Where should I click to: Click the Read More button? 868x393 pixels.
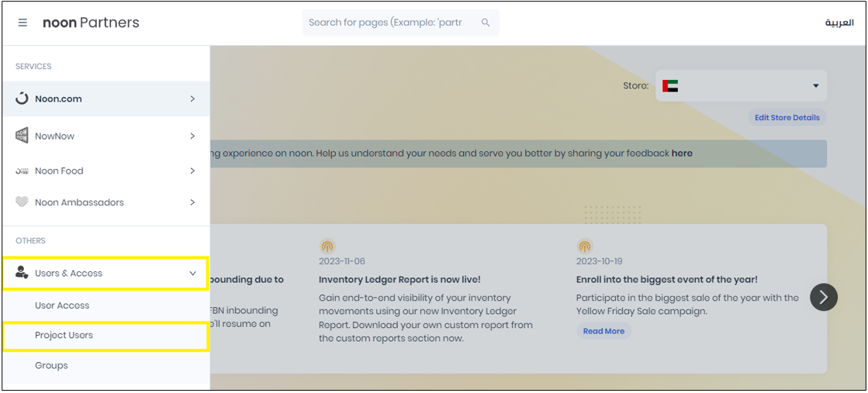(x=603, y=331)
